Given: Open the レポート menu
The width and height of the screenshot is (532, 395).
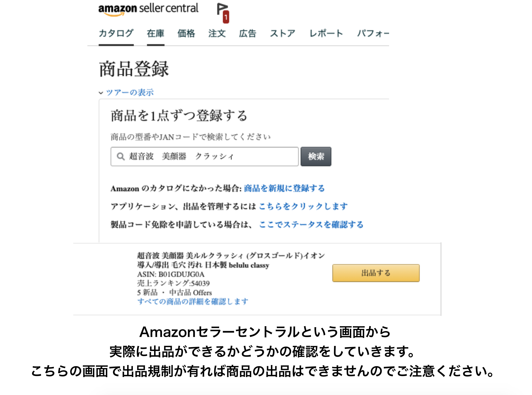Looking at the screenshot, I should pyautogui.click(x=326, y=33).
